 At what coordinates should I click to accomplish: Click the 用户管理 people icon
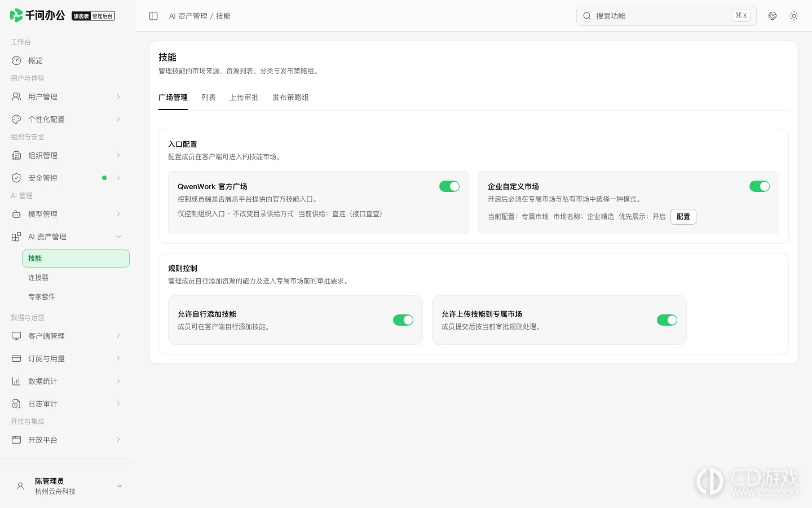[x=16, y=97]
